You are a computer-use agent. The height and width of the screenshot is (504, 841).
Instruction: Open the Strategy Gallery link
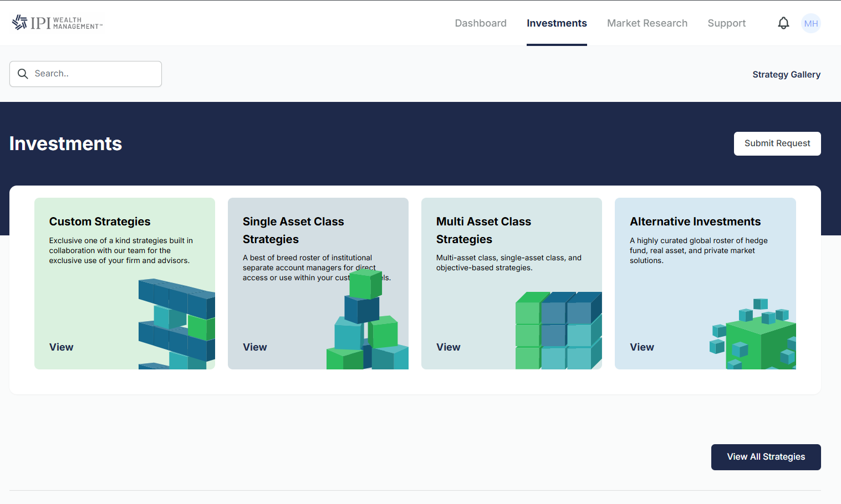point(786,74)
